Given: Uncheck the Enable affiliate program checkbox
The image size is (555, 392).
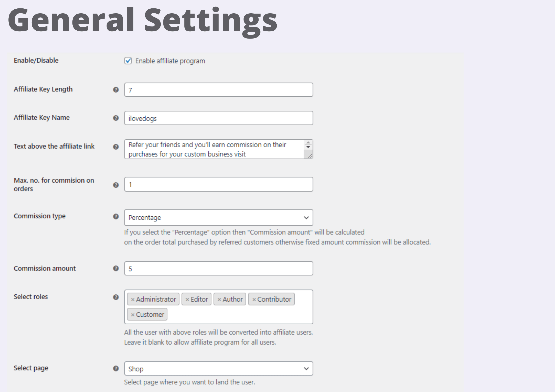Looking at the screenshot, I should coord(128,61).
